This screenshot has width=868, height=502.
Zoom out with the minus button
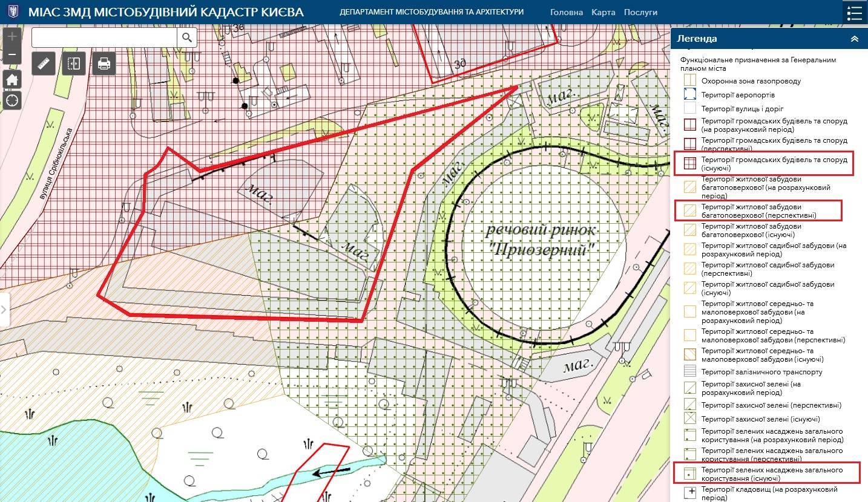(x=12, y=56)
